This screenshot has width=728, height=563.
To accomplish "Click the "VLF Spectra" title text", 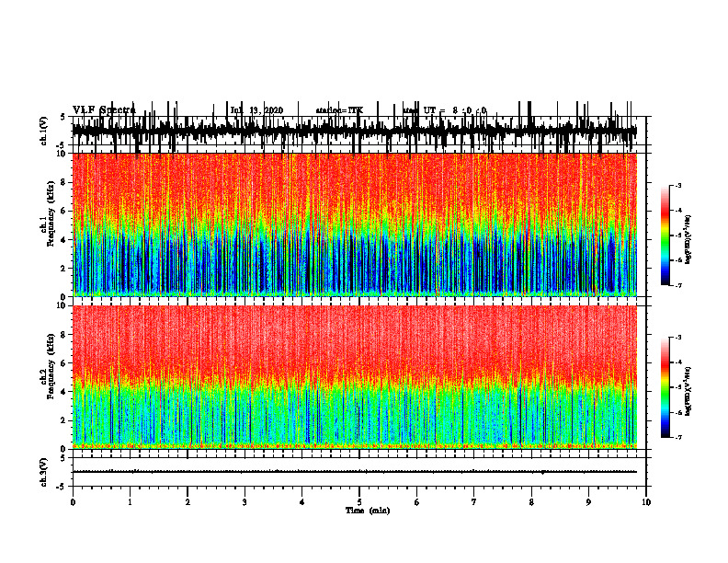I will pos(104,110).
